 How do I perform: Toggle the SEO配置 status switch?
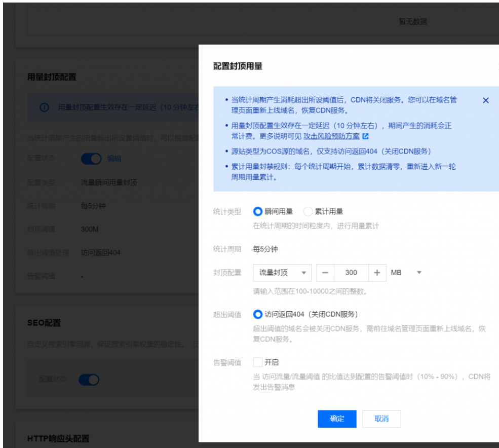click(89, 380)
